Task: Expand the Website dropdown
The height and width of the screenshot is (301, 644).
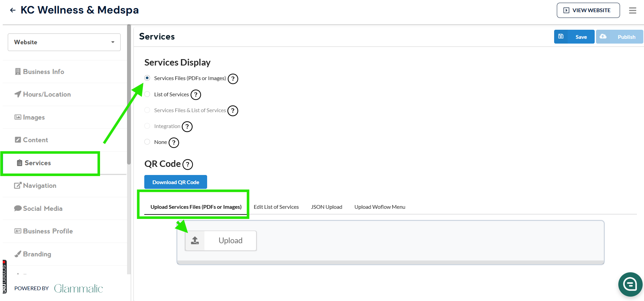Action: pos(64,42)
